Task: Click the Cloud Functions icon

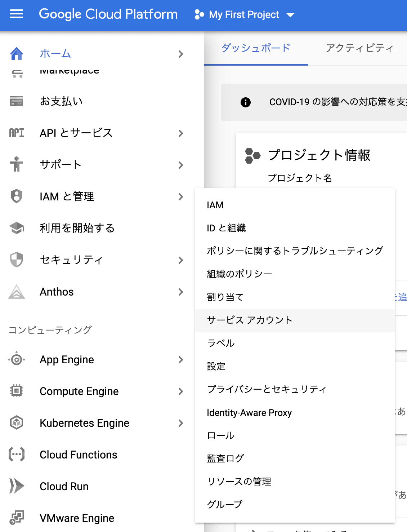Action: click(16, 455)
